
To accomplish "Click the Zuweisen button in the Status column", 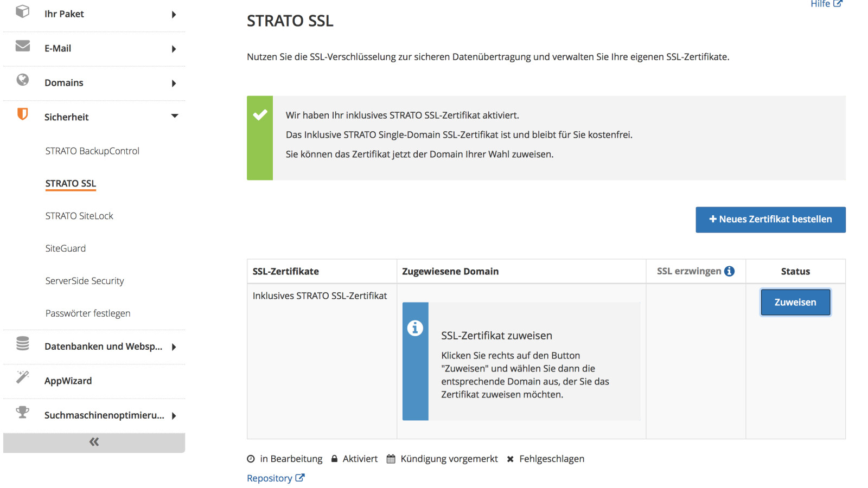I will point(795,302).
